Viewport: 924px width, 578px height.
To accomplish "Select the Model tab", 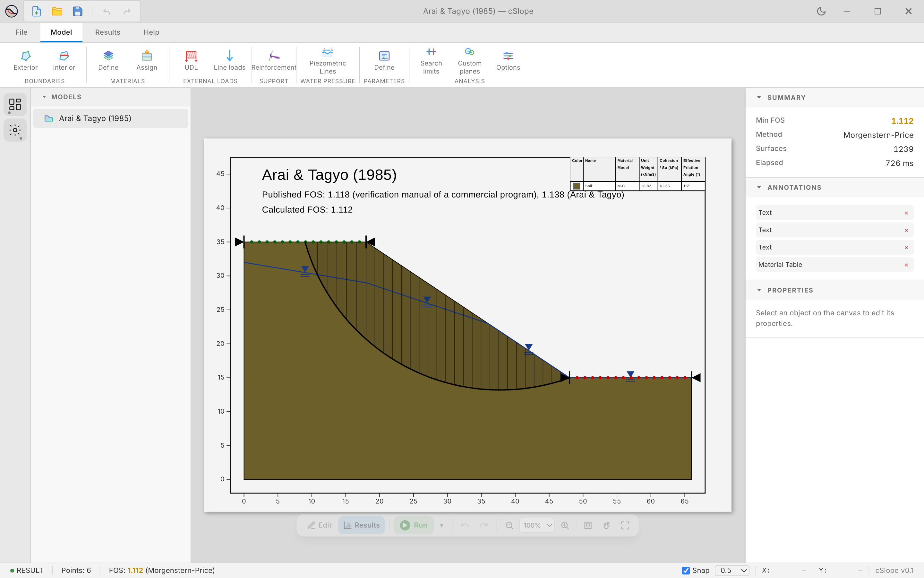I will tap(61, 32).
